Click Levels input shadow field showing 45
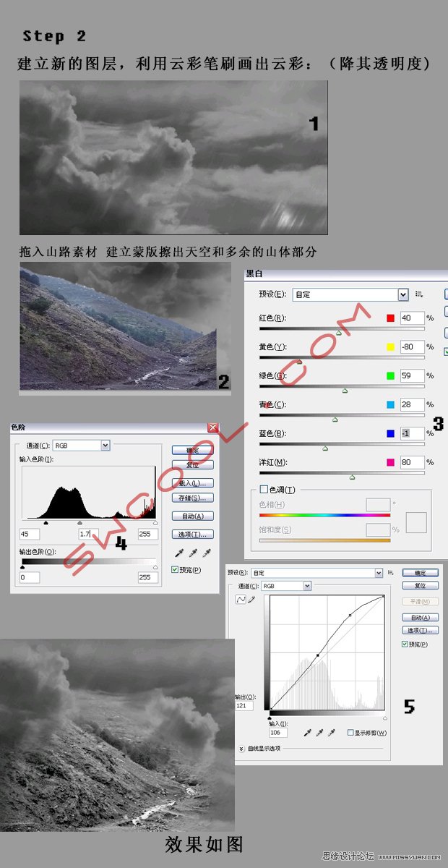Viewport: 448px width, 868px height. pos(30,534)
